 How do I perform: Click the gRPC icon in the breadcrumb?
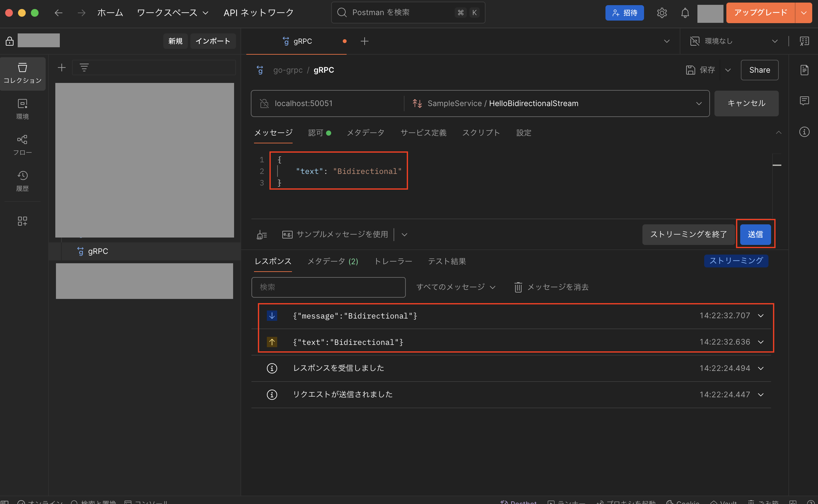coord(260,70)
